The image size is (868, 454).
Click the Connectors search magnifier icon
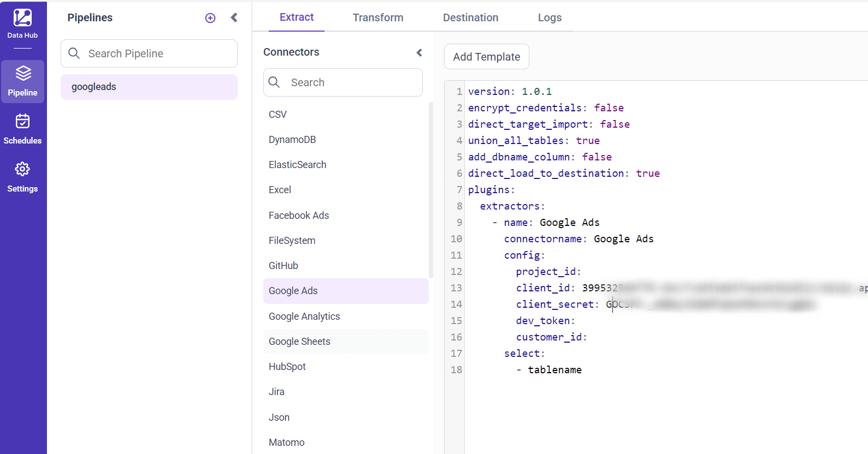[x=274, y=82]
